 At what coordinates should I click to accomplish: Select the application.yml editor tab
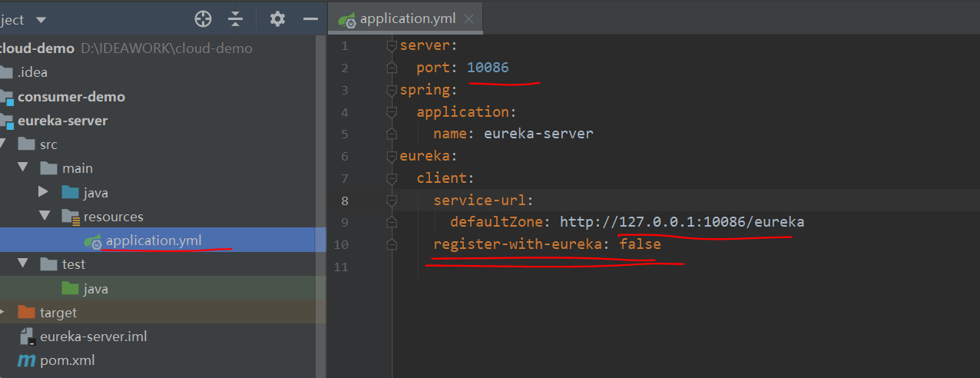tap(404, 18)
